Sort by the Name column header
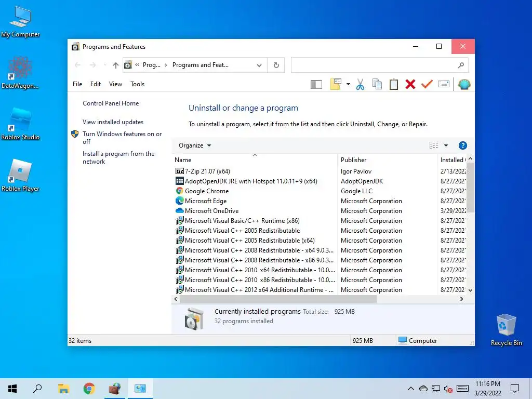 coord(255,160)
